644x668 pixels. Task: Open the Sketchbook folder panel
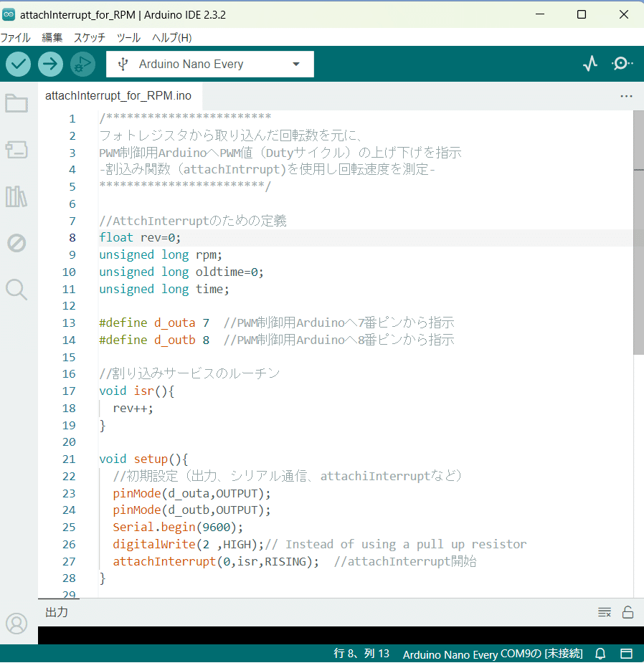pyautogui.click(x=16, y=103)
